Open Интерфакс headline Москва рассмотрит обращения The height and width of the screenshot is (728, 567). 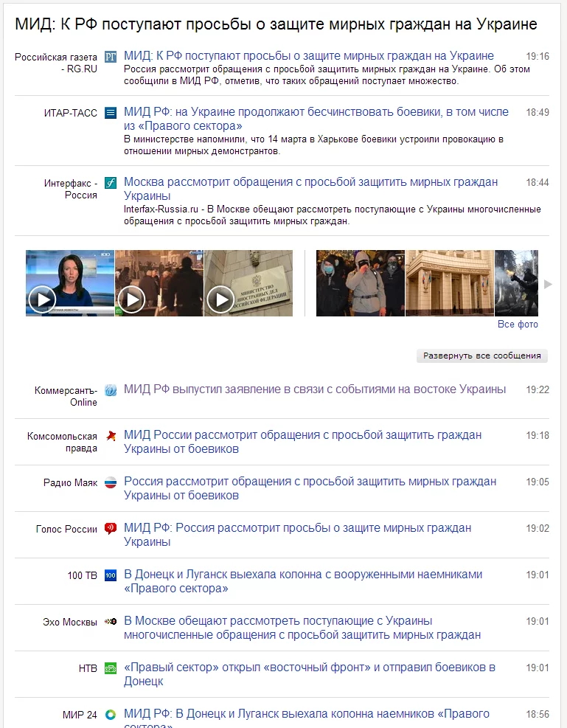pyautogui.click(x=311, y=189)
